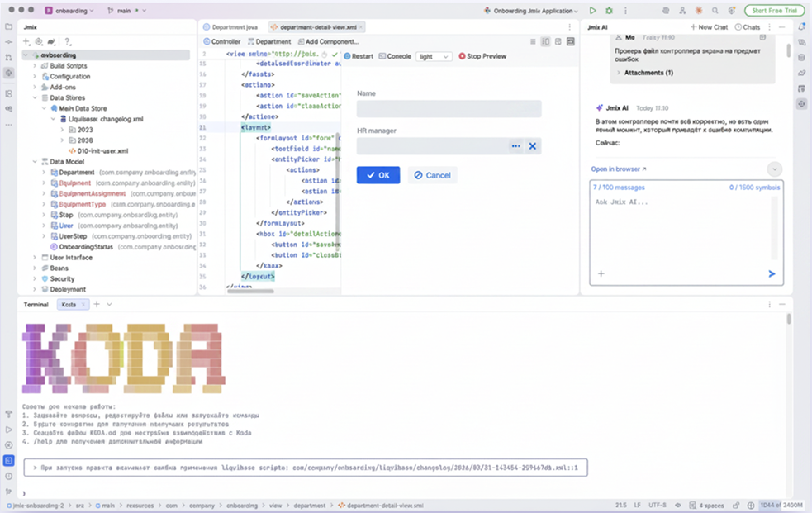Open a new terminal tab with plus icon

(97, 304)
